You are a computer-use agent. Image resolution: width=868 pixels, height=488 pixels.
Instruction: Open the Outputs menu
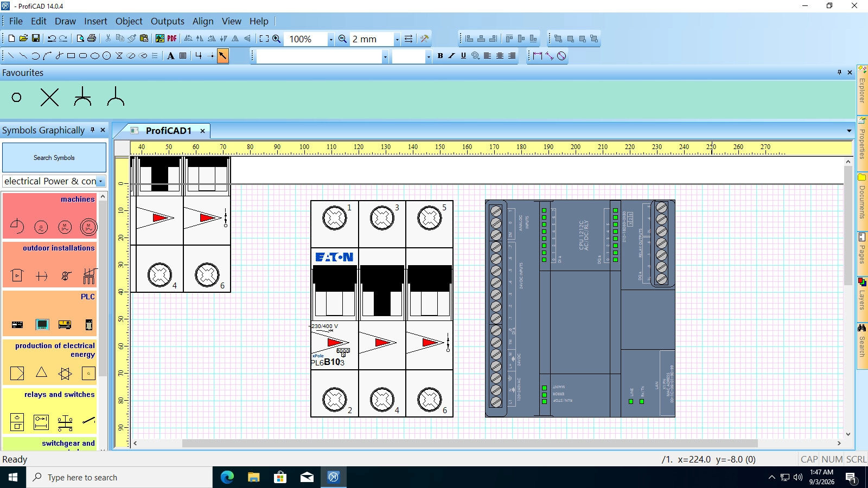(167, 21)
